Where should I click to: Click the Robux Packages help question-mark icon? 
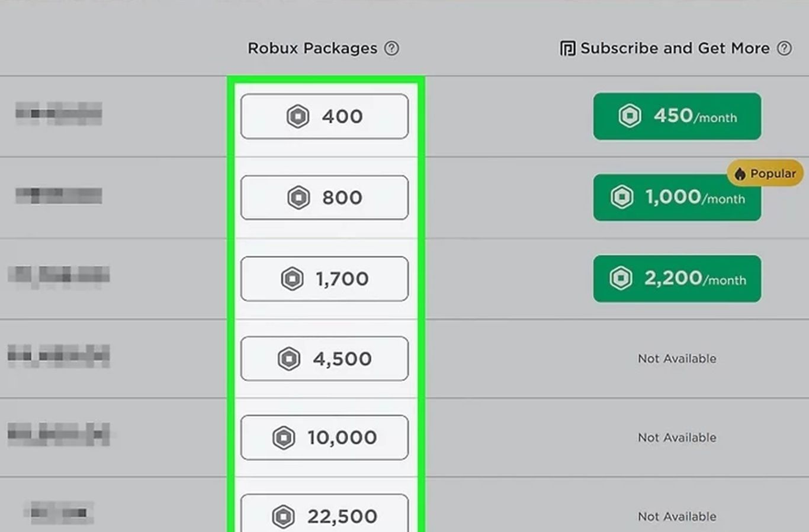point(391,49)
